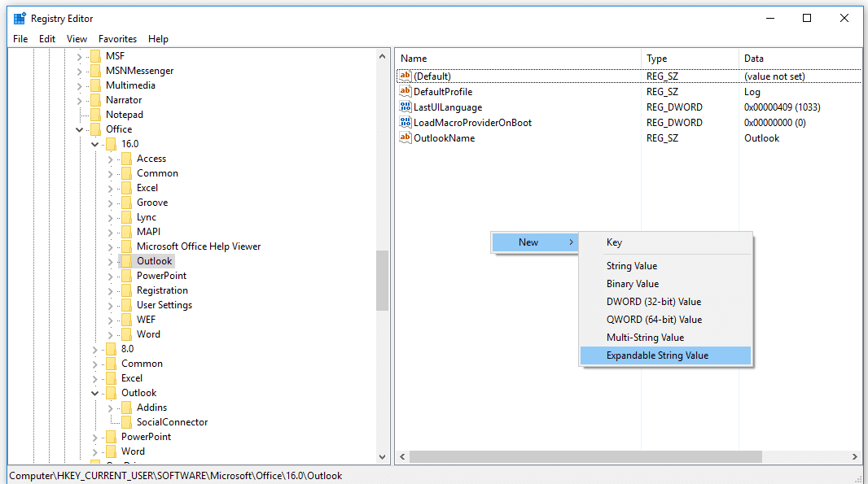Click the MAPI folder icon

[126, 232]
